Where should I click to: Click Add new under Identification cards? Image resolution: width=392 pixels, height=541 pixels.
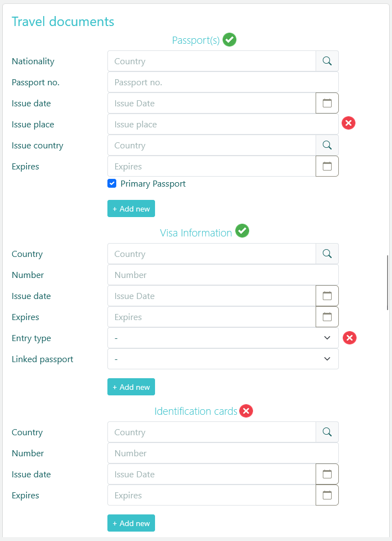point(131,523)
